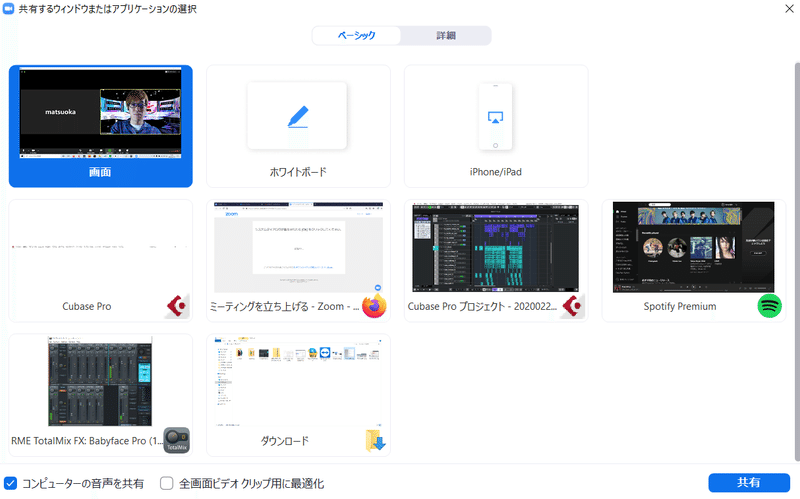The width and height of the screenshot is (800, 499).
Task: Click the iPhone/iPad label text
Action: point(495,172)
